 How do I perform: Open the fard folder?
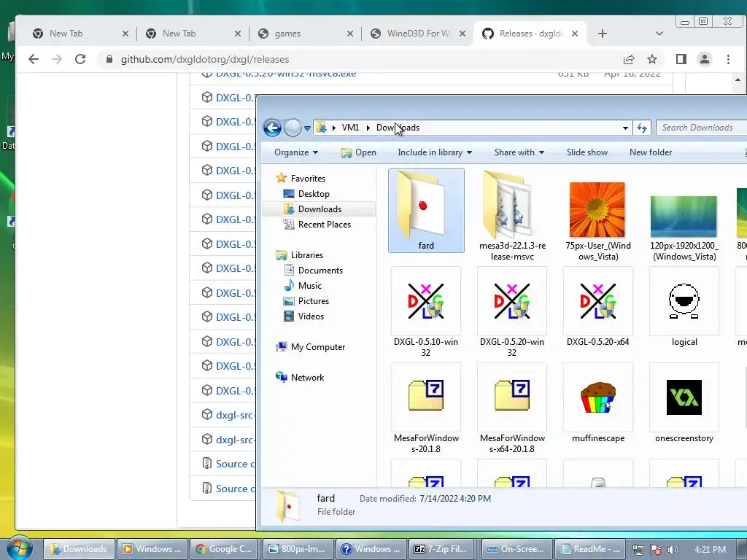[426, 210]
